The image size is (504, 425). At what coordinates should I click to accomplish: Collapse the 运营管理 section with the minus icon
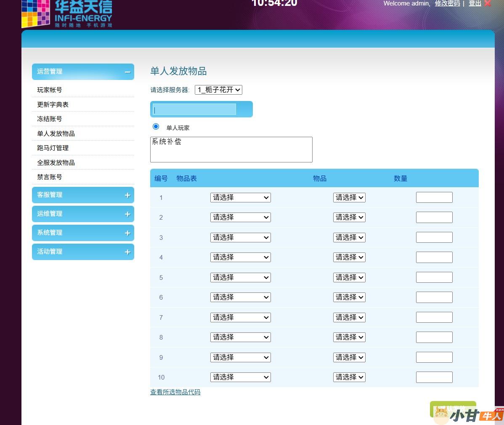(127, 72)
